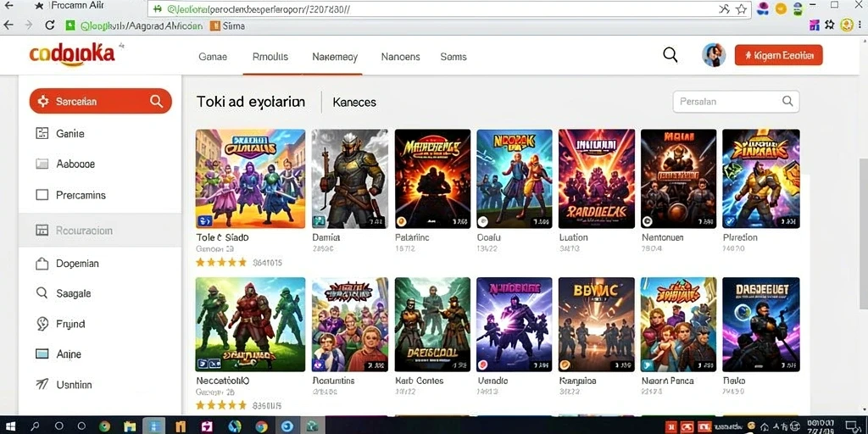868x434 pixels.
Task: Open the Sima bookmark in the bookmarks bar
Action: (x=228, y=25)
